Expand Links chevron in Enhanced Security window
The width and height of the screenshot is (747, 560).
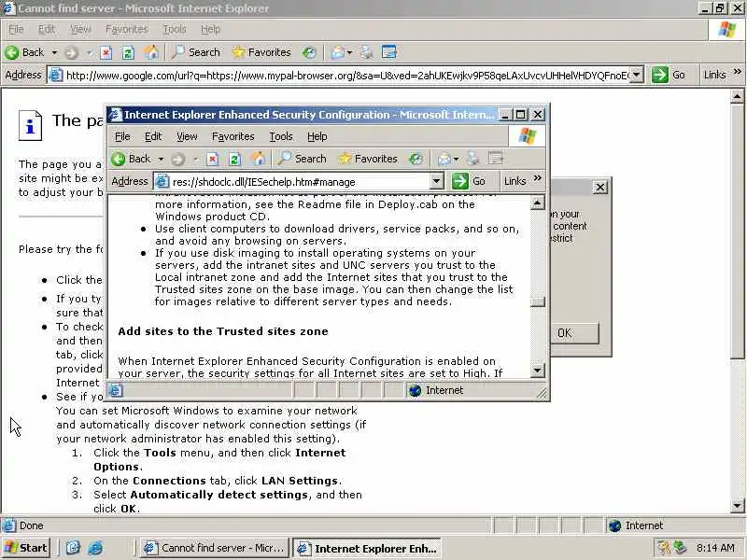pyautogui.click(x=538, y=178)
